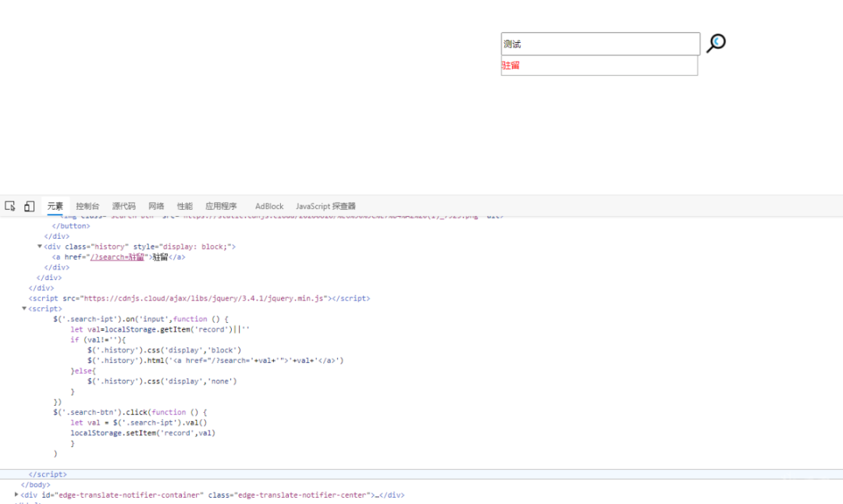Open the 性能 tab
Image resolution: width=843 pixels, height=504 pixels.
[185, 206]
